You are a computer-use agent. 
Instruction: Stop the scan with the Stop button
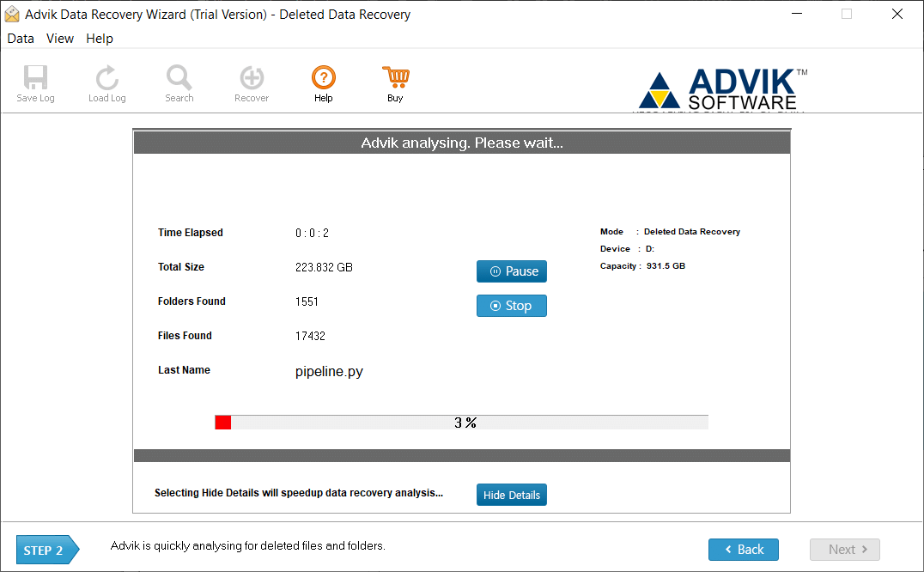point(512,306)
